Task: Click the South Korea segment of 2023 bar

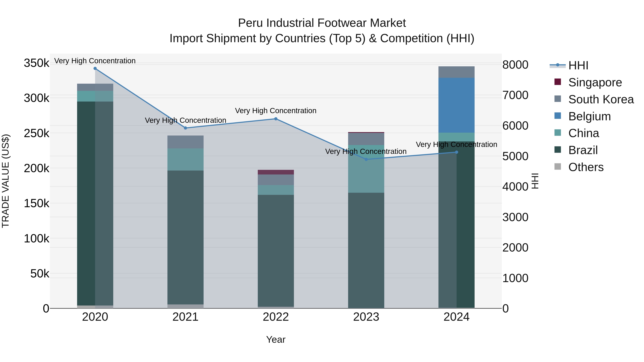Action: point(366,139)
